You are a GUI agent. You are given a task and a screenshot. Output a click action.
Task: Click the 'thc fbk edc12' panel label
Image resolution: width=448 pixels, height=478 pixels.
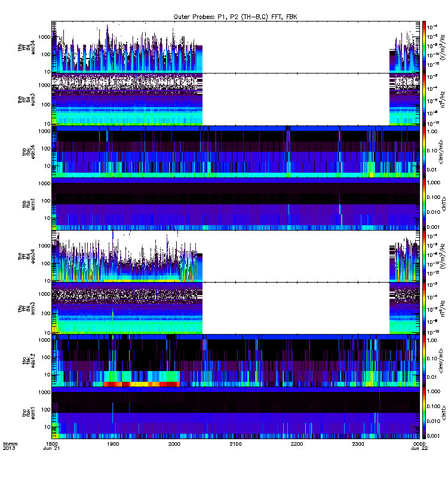[29, 361]
